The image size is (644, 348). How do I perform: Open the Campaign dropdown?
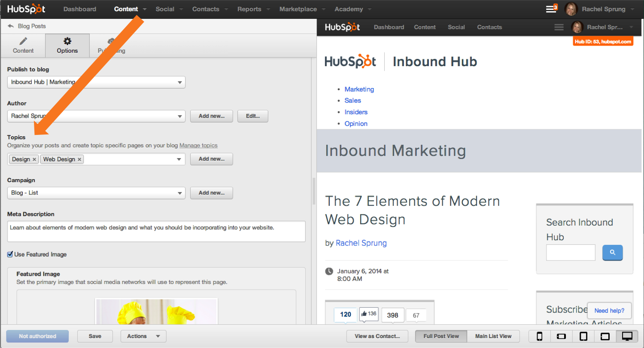96,193
